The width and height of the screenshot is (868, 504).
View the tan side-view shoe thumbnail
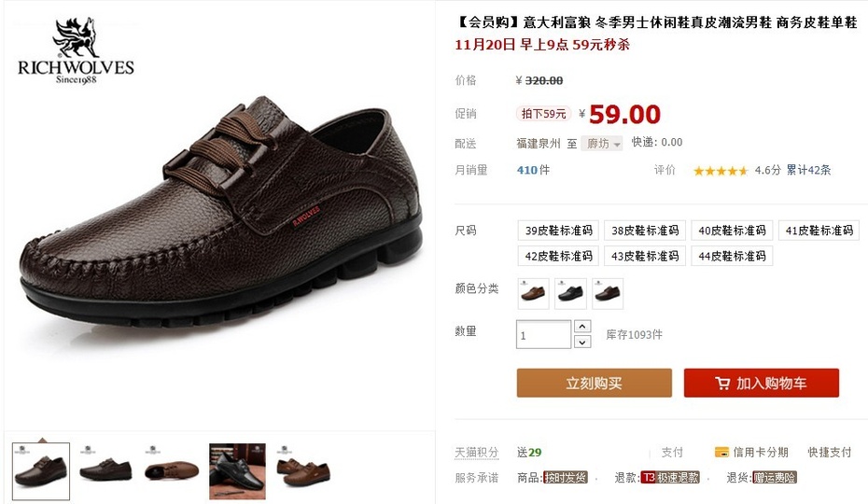[x=172, y=471]
